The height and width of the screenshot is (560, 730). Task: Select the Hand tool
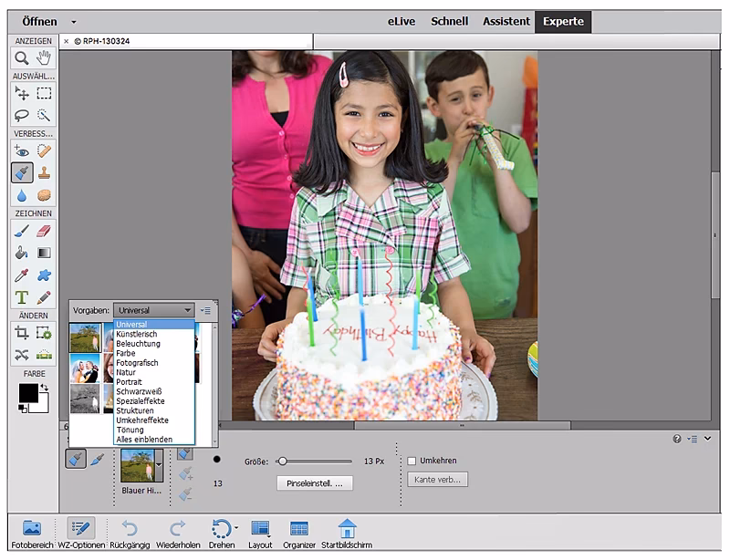(x=44, y=58)
